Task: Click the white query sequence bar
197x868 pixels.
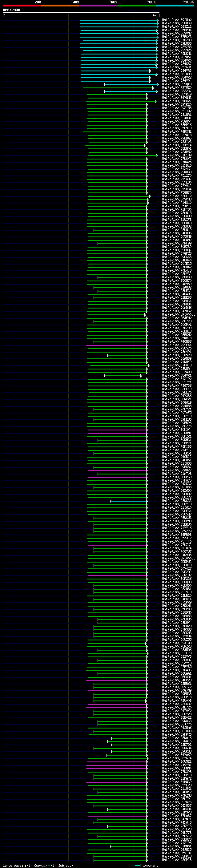Action: tap(81, 13)
